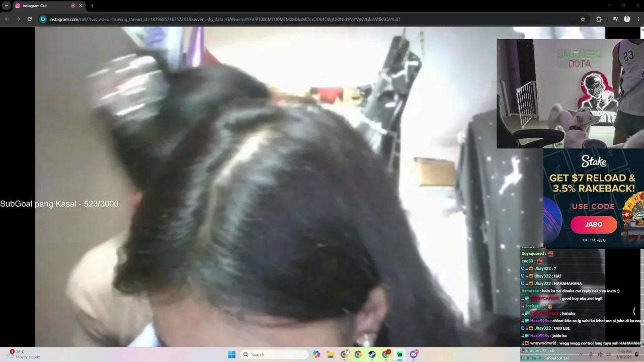Open the camera site permissions icon in the address bar
Viewport: 644px width, 362px height.
point(43,19)
